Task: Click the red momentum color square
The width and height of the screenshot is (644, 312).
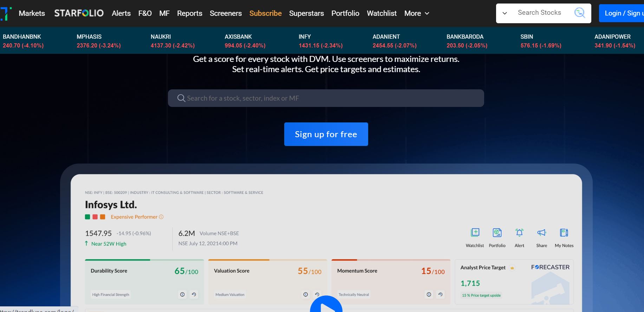Action: pos(95,217)
